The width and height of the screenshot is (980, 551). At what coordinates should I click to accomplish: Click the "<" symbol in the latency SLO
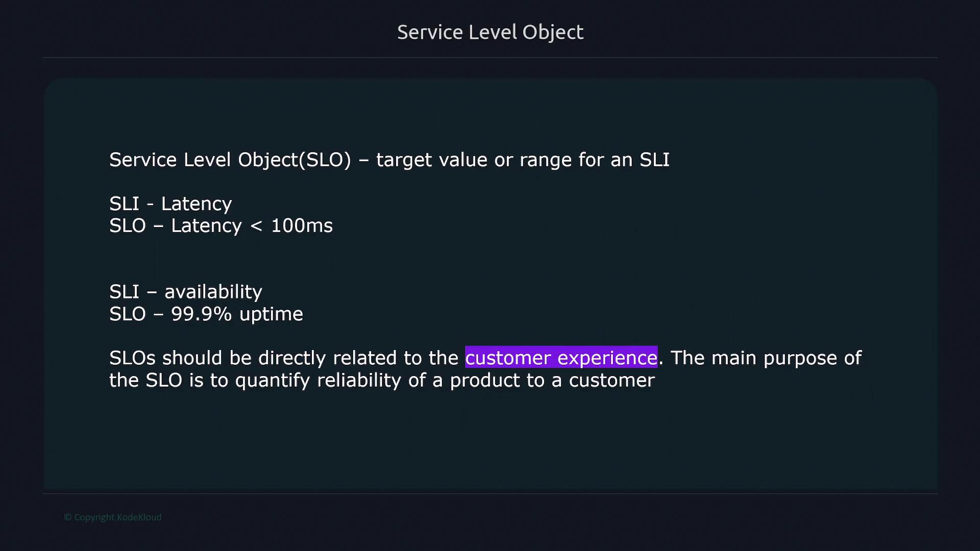[x=256, y=226]
